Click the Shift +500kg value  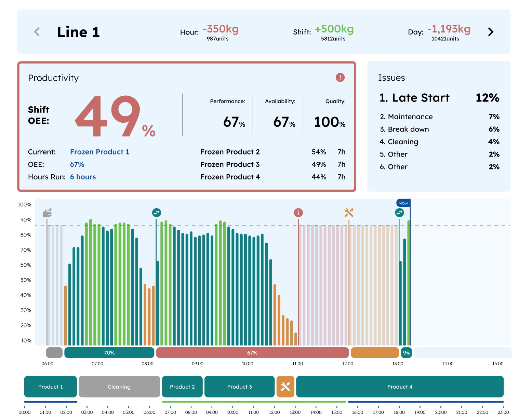pyautogui.click(x=334, y=29)
